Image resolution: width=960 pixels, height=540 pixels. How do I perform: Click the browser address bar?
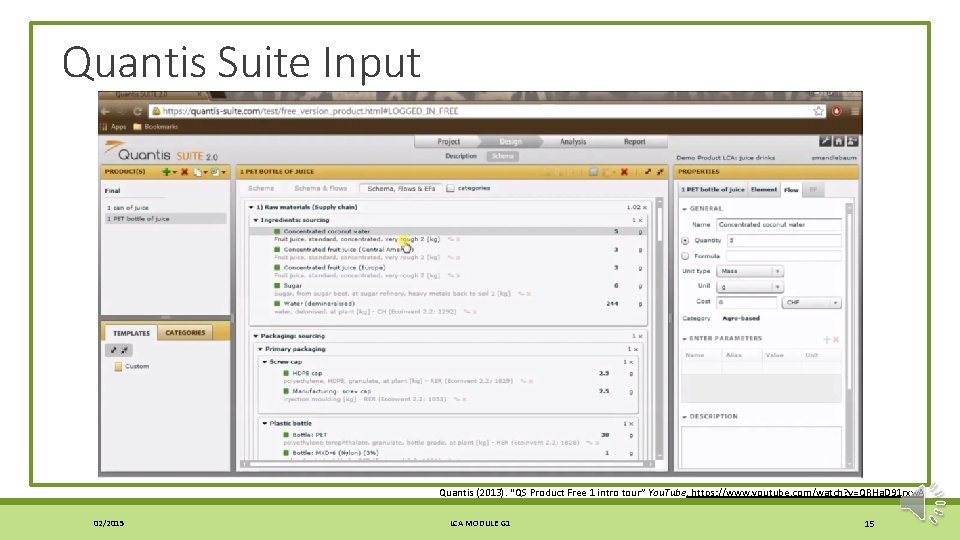click(487, 111)
